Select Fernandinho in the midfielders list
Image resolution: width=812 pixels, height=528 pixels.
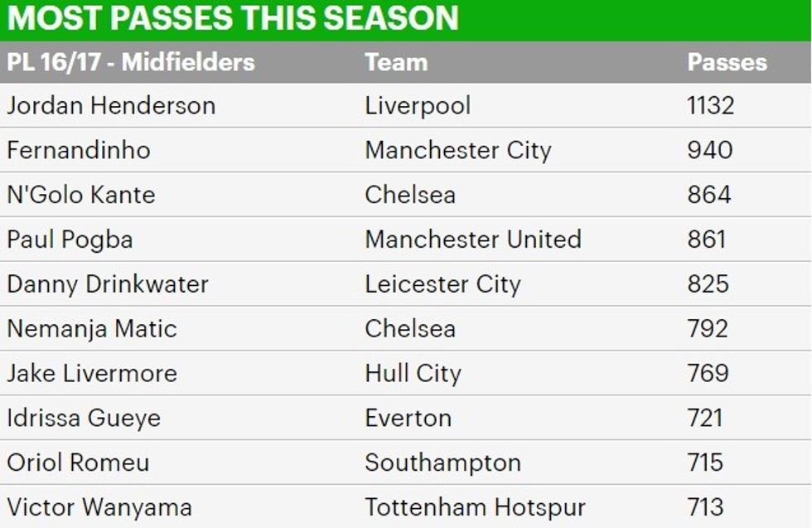pyautogui.click(x=79, y=150)
